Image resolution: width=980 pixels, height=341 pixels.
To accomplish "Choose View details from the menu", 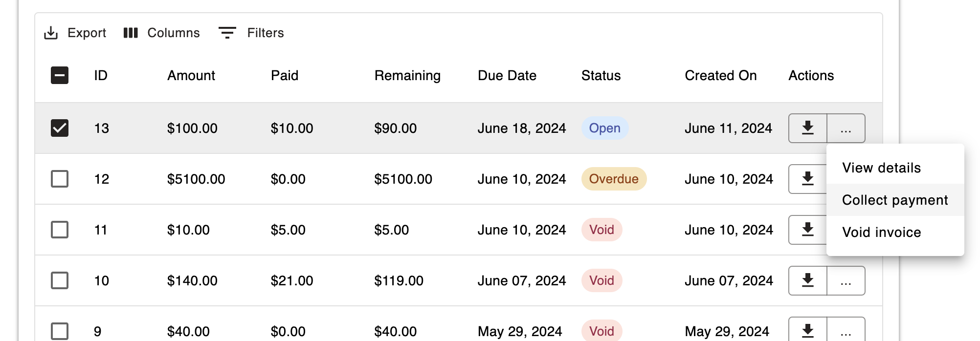I will click(x=881, y=168).
